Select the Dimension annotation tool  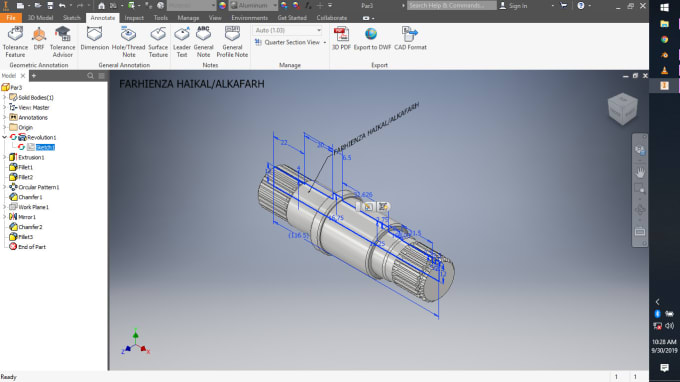pos(95,38)
